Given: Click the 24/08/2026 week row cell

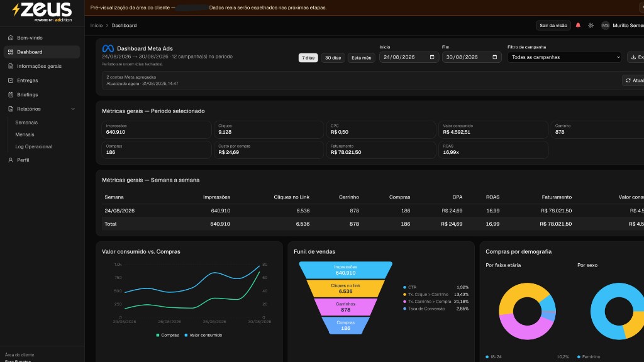Looking at the screenshot, I should click(x=119, y=211).
